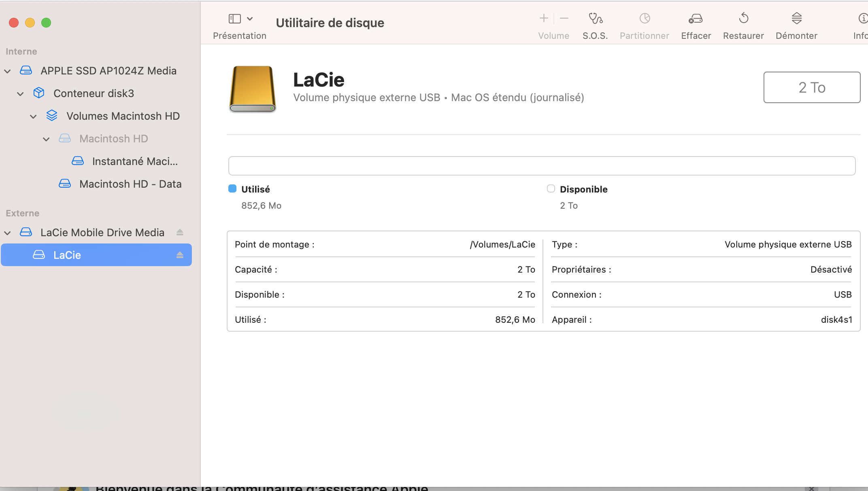Toggle sidebar via Présentation icon

click(235, 19)
